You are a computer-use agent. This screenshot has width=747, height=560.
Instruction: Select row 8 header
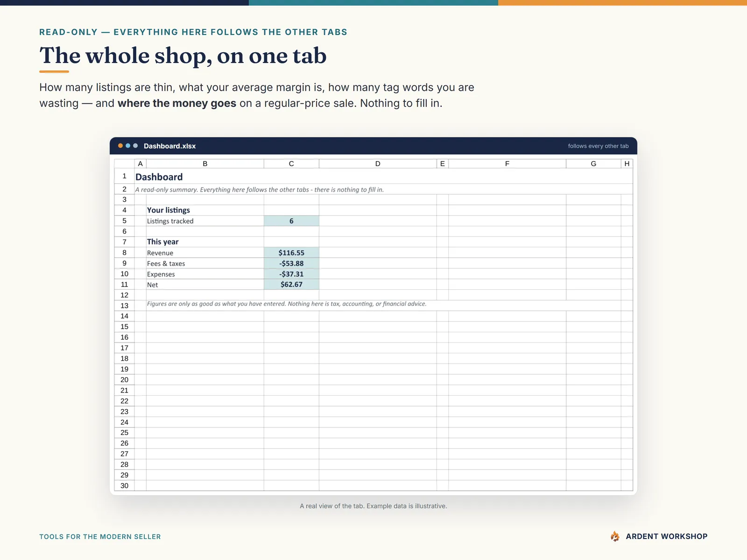[125, 252]
